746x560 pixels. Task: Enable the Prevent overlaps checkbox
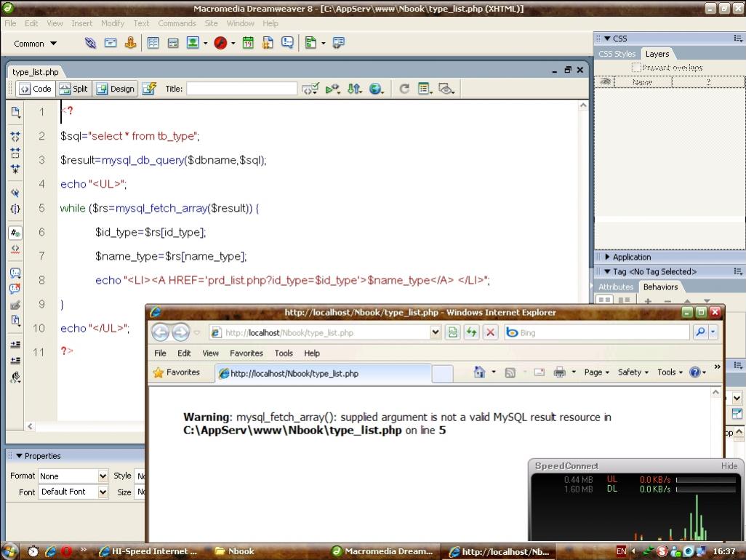tap(636, 68)
